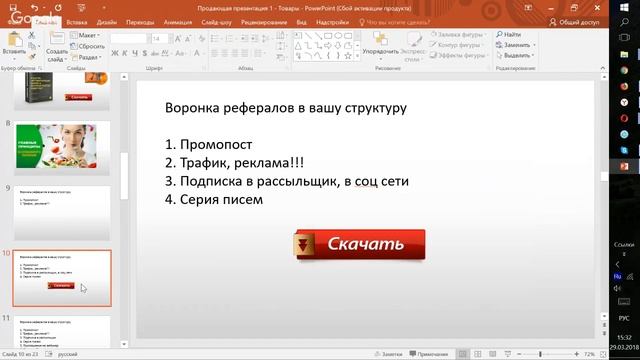The height and width of the screenshot is (360, 640).
Task: Copy selection to clipboard
Action: click(32, 46)
